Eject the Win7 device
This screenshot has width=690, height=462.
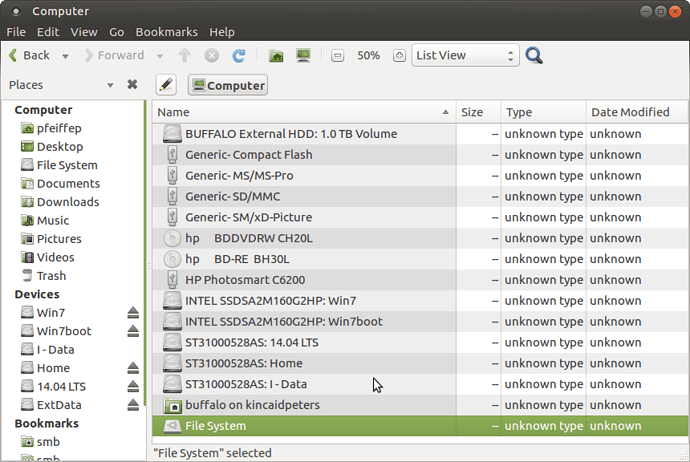click(x=133, y=313)
